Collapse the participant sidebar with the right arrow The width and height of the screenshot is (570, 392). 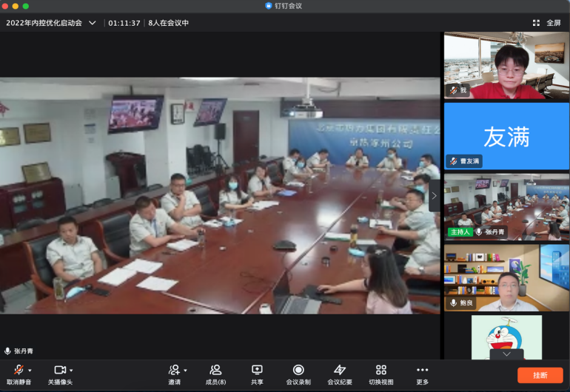(435, 196)
